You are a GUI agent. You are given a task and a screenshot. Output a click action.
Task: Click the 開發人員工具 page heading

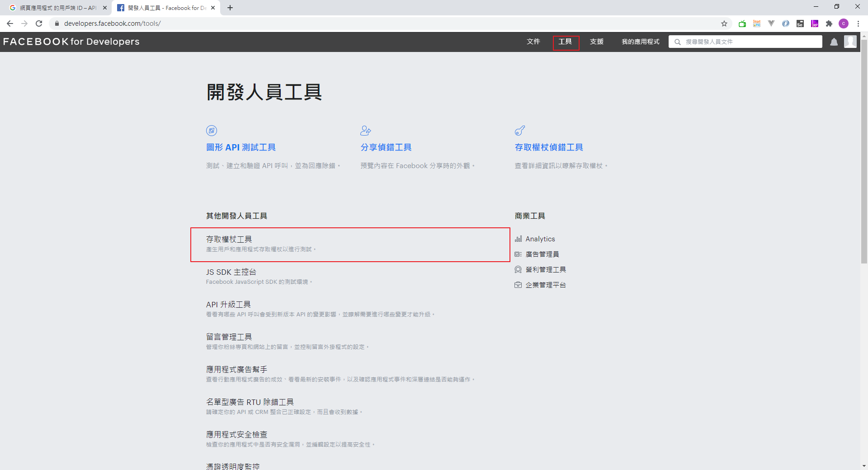264,92
